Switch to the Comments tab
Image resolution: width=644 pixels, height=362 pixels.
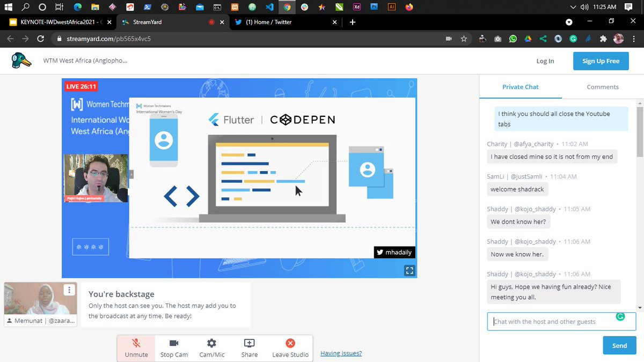tap(603, 87)
